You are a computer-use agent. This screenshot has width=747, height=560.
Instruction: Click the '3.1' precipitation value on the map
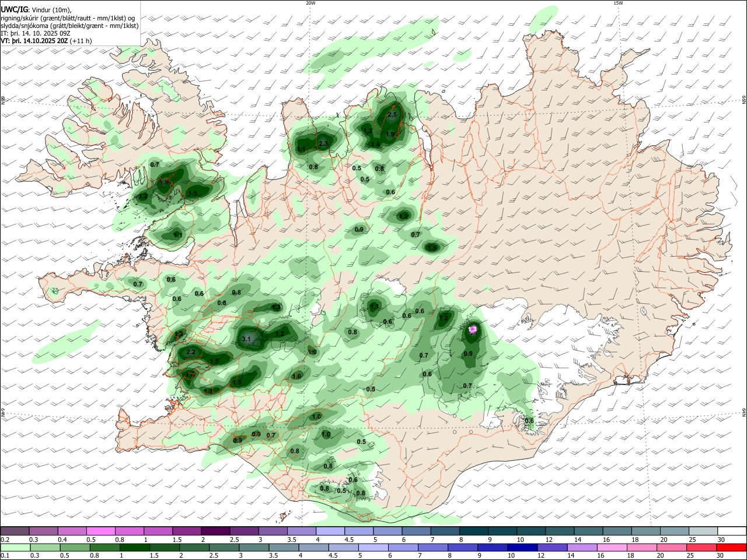[x=246, y=339]
